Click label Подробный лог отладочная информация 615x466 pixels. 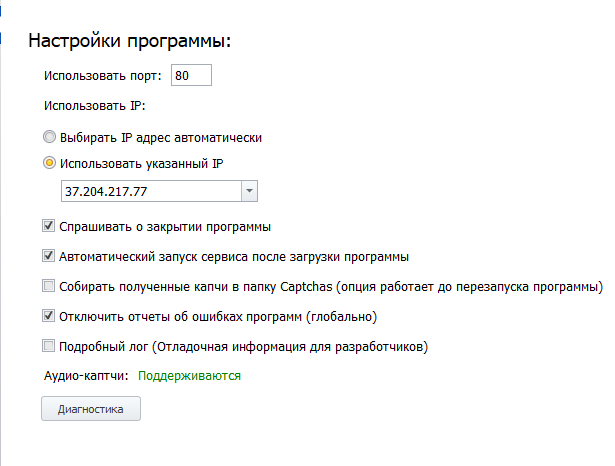[244, 346]
